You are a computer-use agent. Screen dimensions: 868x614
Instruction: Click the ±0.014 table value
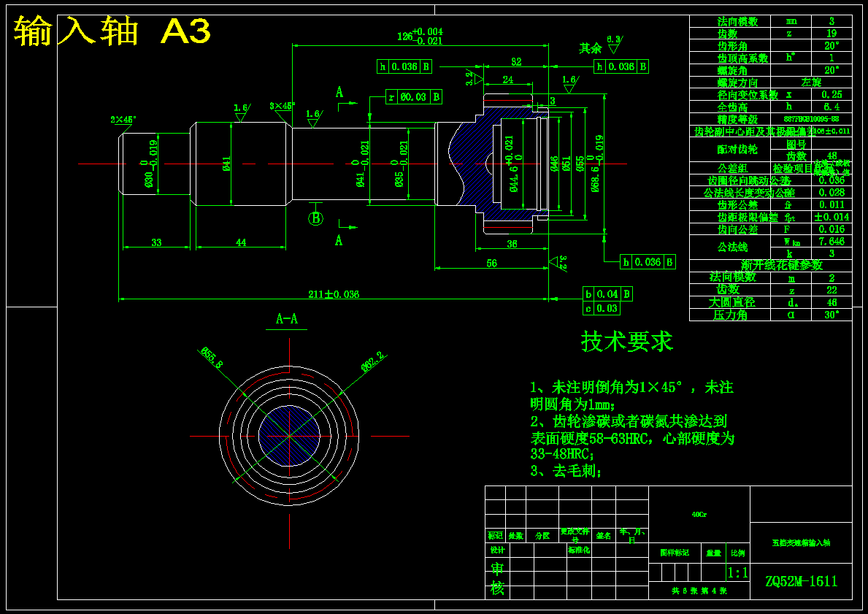point(831,217)
